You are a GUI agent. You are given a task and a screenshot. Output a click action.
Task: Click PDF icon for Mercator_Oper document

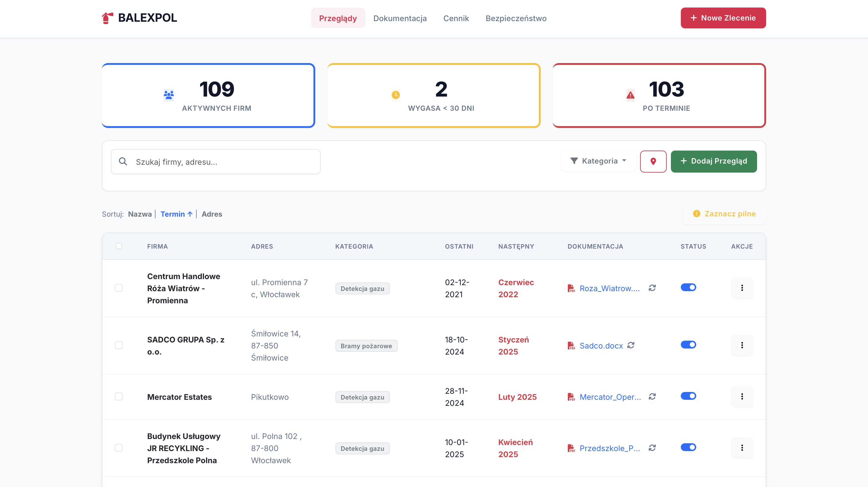pos(571,396)
